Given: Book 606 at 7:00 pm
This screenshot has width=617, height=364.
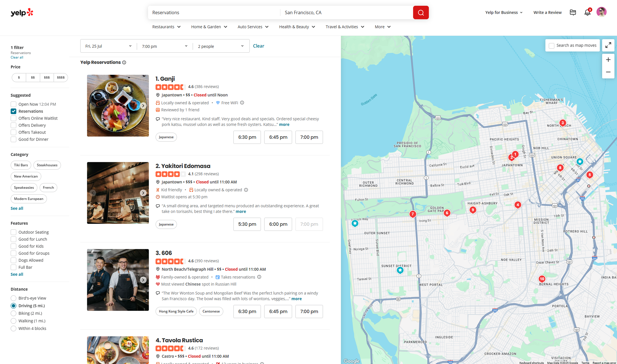Looking at the screenshot, I should tap(309, 311).
